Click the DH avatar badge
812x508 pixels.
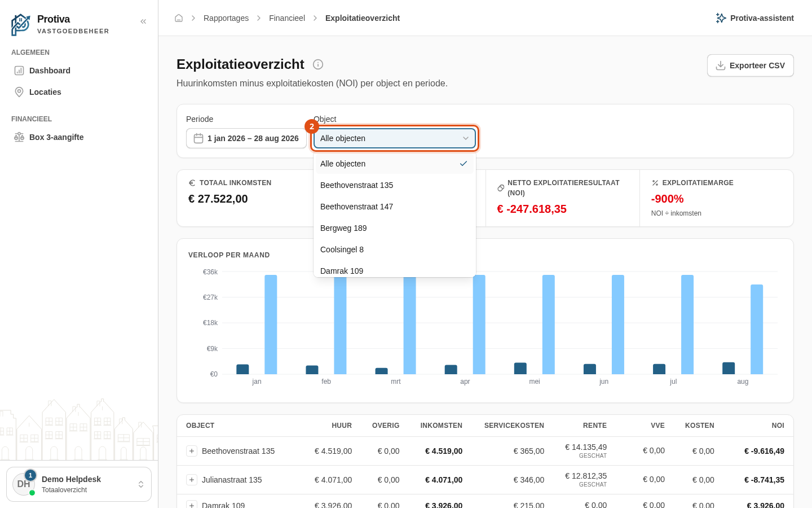pos(24,484)
